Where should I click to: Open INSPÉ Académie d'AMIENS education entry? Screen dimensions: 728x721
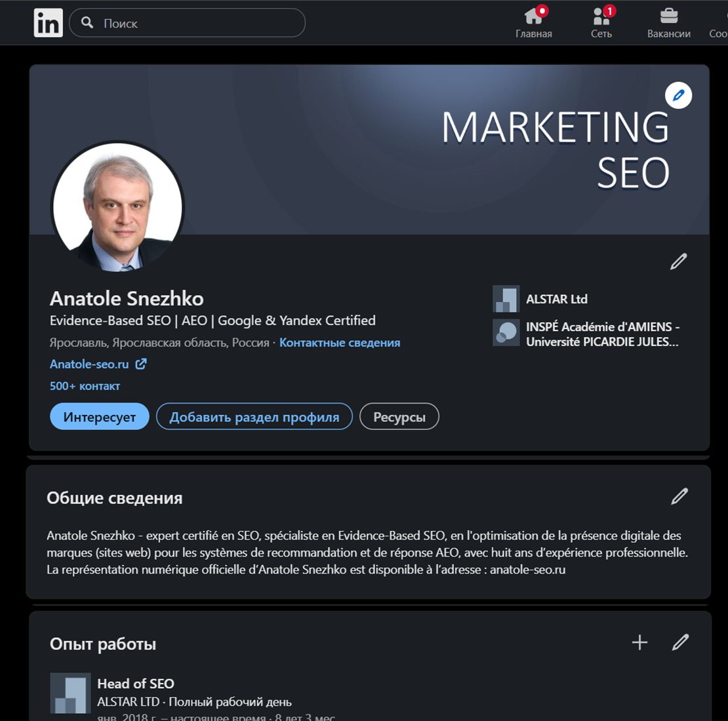click(x=601, y=334)
